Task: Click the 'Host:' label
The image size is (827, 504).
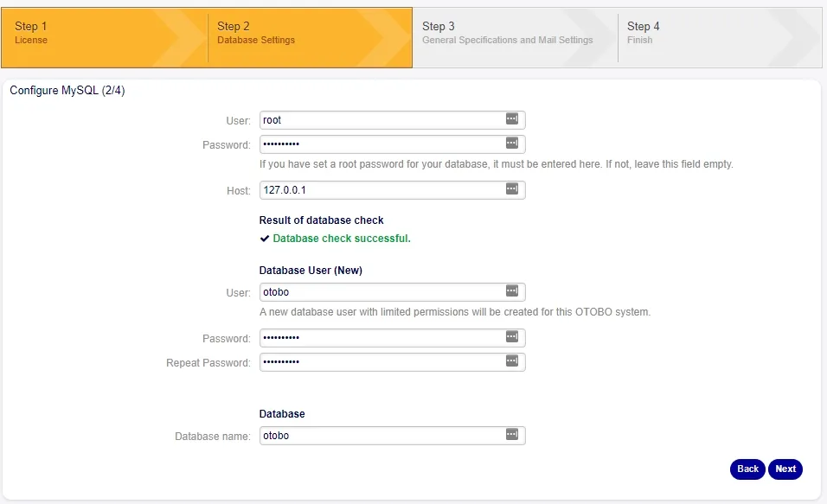Action: 239,191
